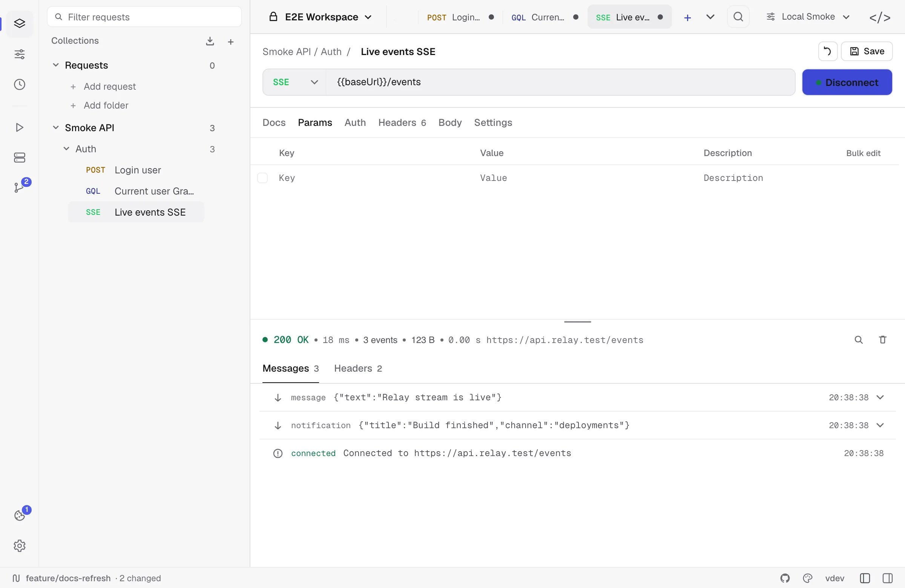Screen dimensions: 905x588
Task: Open the runner play icon in sidebar
Action: coord(19,127)
